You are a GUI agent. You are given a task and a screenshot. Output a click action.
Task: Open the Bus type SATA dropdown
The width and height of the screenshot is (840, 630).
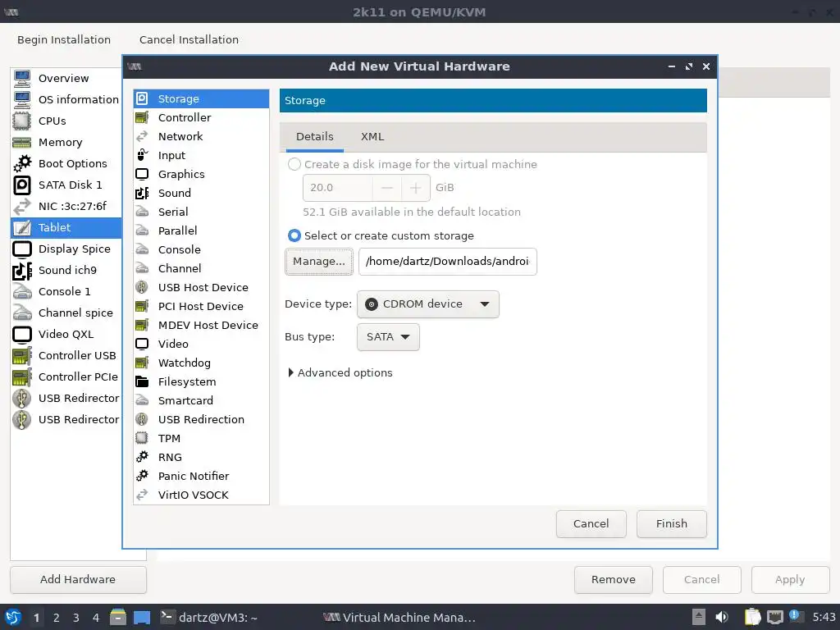(x=388, y=337)
